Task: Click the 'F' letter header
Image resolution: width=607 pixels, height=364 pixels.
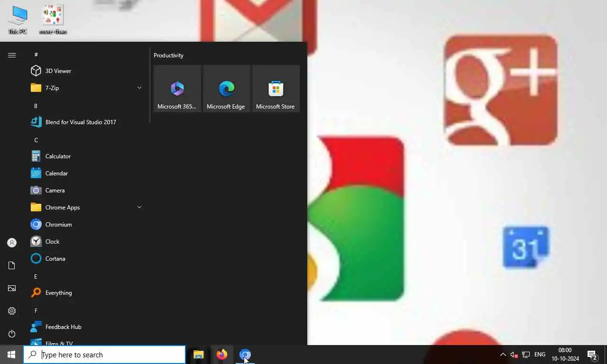Action: coord(36,310)
